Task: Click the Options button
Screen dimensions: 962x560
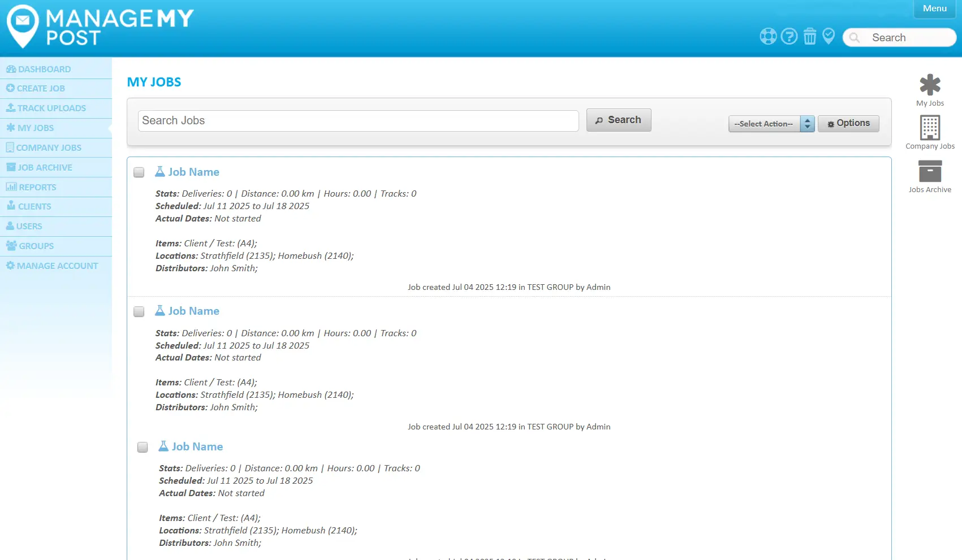Action: (848, 123)
